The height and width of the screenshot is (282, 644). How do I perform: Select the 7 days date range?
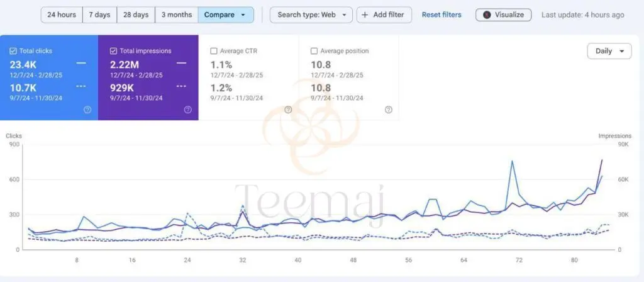[99, 14]
